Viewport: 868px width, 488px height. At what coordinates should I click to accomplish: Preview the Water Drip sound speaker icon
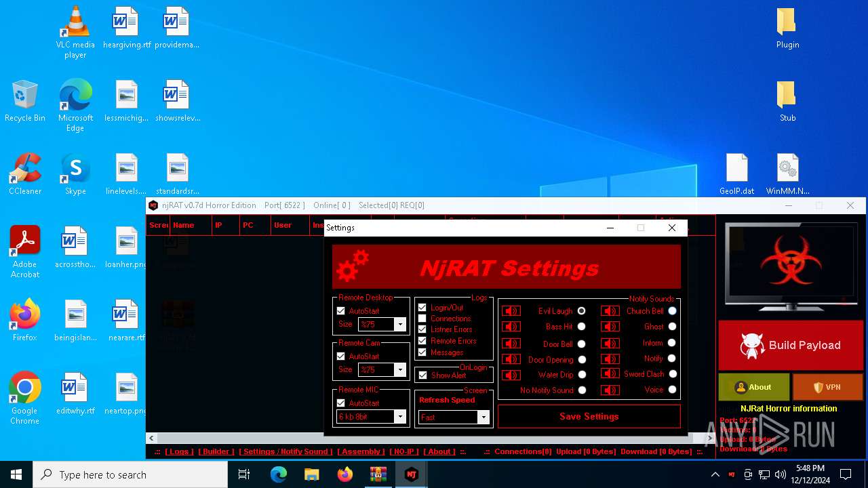click(x=511, y=375)
